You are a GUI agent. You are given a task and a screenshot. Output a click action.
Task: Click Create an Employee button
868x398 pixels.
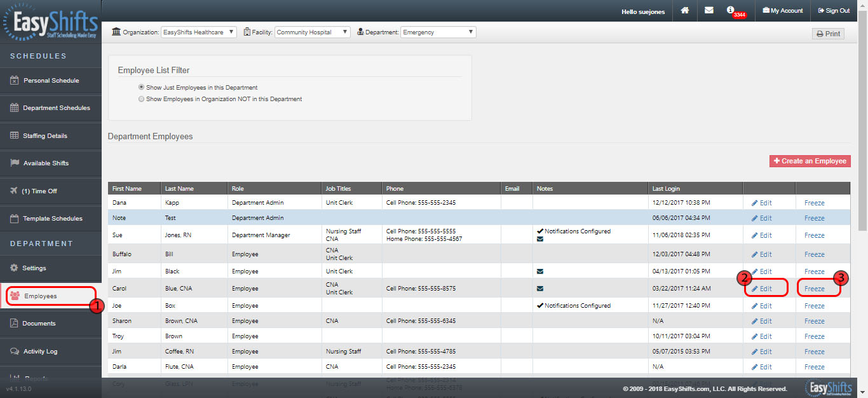point(810,161)
